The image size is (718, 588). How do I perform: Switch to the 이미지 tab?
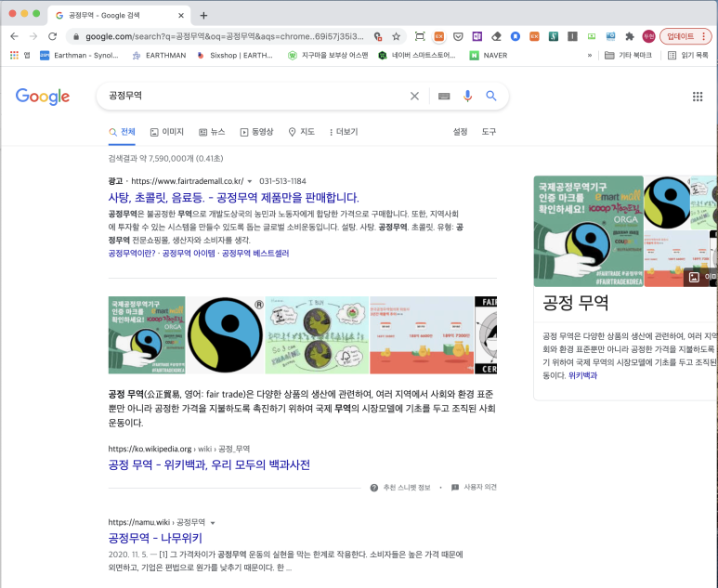[x=167, y=132]
